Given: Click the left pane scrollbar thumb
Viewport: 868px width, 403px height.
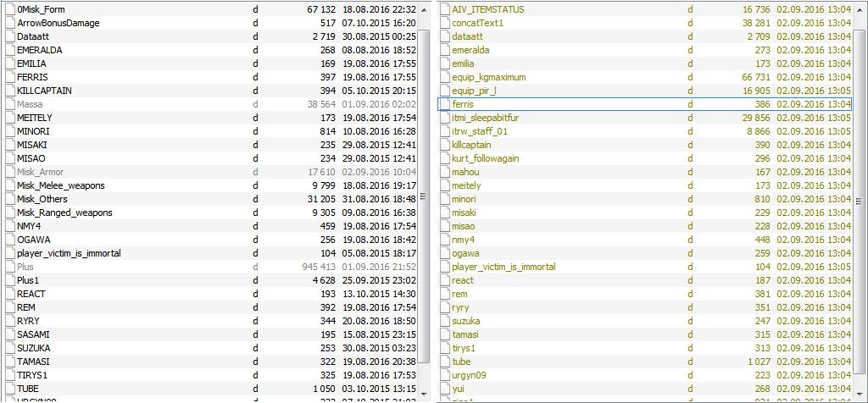Looking at the screenshot, I should coord(424,196).
